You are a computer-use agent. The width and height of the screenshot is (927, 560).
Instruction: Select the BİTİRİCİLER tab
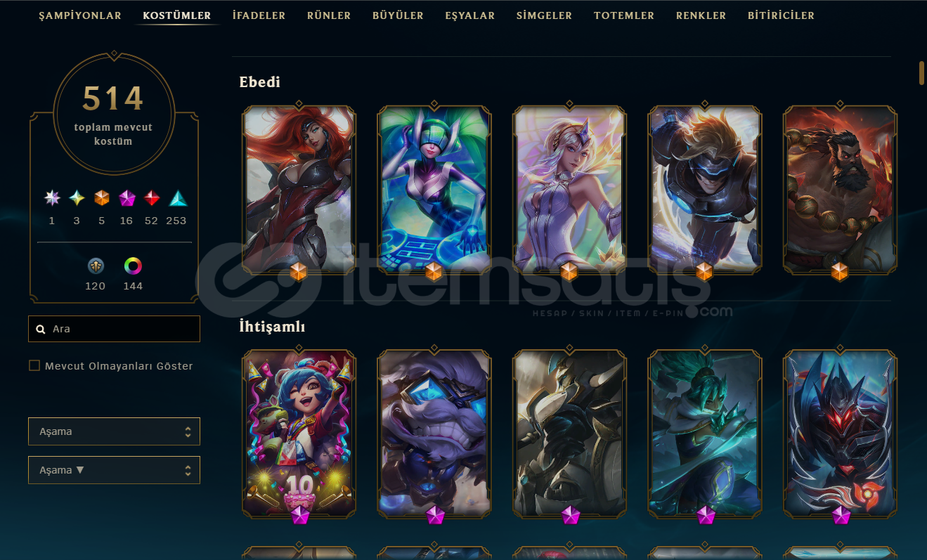click(781, 15)
